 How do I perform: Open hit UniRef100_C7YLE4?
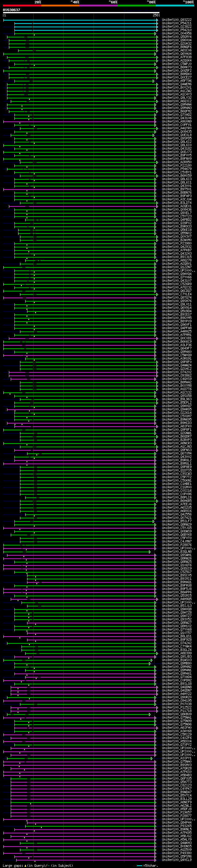tap(177, 294)
